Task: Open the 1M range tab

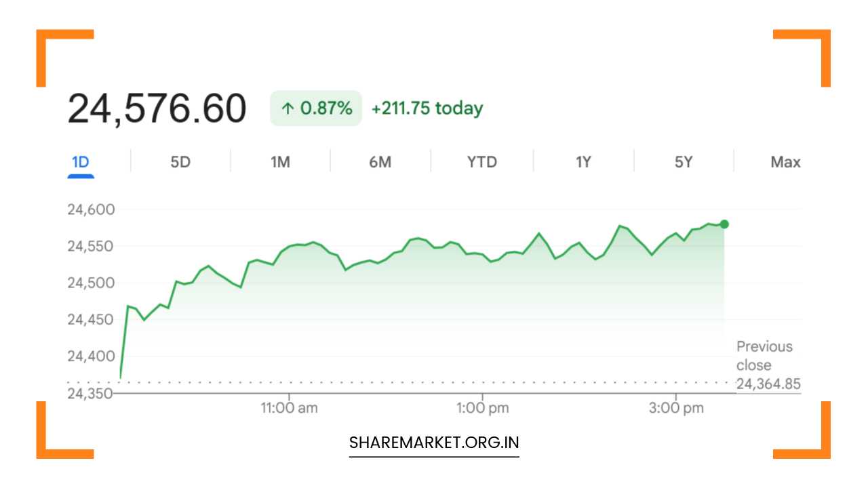Action: pos(280,162)
